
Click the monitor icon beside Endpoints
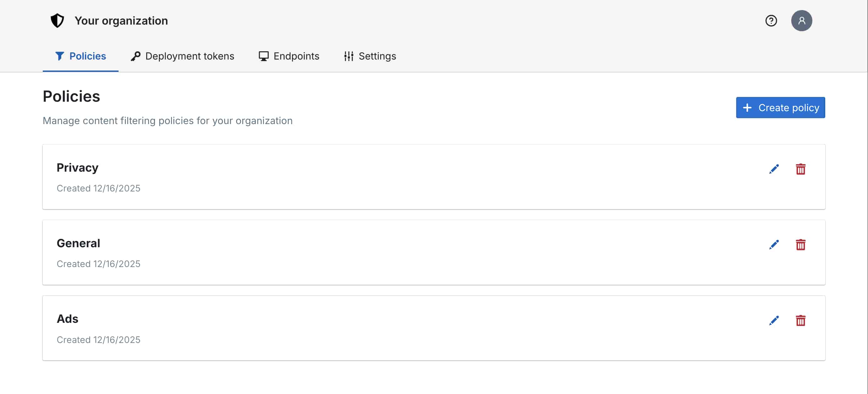click(x=263, y=56)
